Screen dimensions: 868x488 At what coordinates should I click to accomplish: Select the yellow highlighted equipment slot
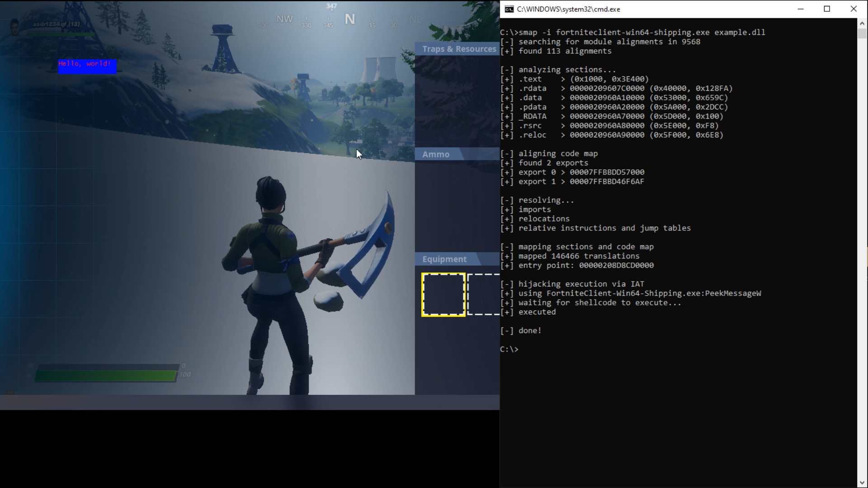tap(443, 295)
